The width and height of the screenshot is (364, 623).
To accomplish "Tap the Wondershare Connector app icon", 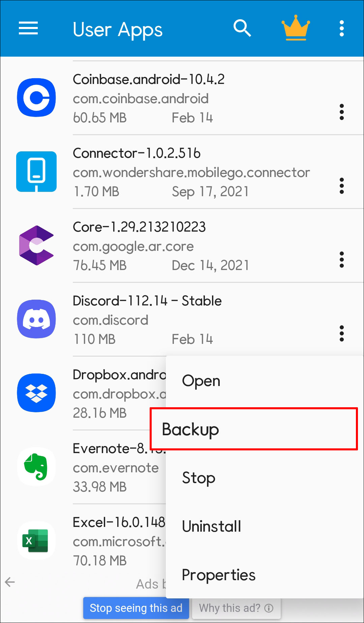I will [36, 172].
